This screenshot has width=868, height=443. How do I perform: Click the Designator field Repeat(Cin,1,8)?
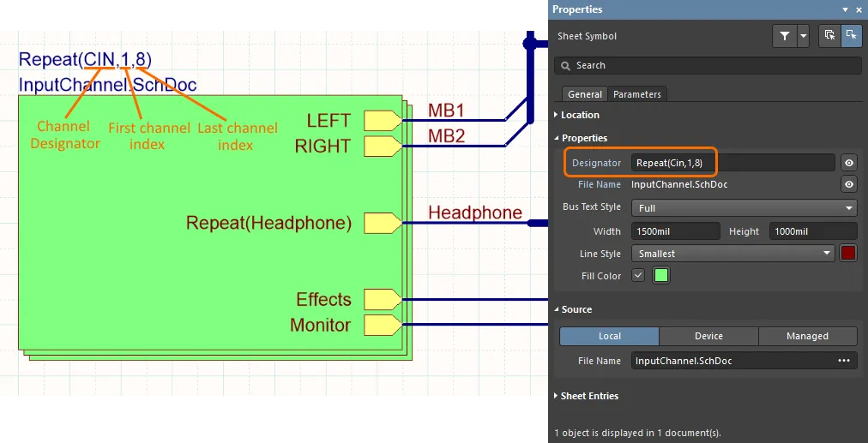[733, 163]
